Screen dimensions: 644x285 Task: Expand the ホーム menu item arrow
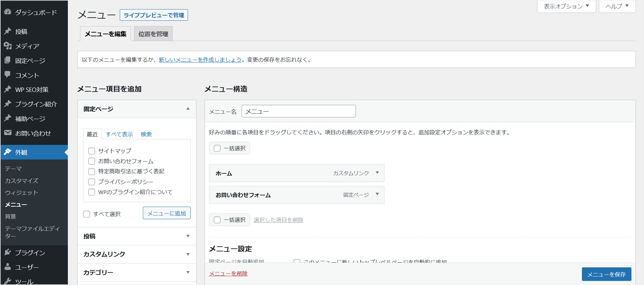(377, 173)
